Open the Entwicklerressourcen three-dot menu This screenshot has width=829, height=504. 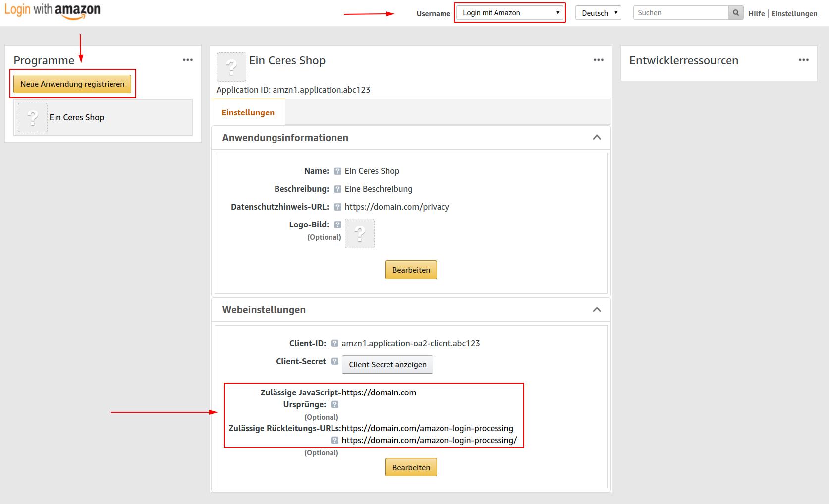804,60
